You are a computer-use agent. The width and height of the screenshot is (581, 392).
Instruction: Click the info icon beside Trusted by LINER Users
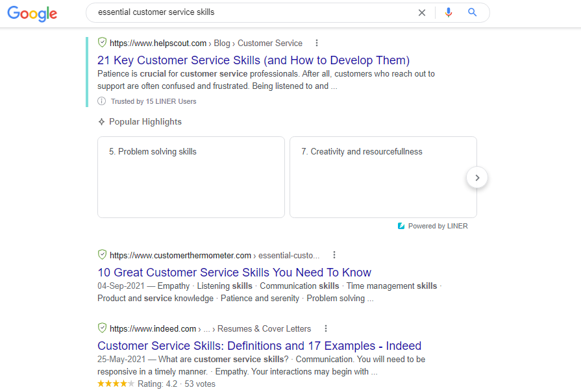click(x=102, y=101)
